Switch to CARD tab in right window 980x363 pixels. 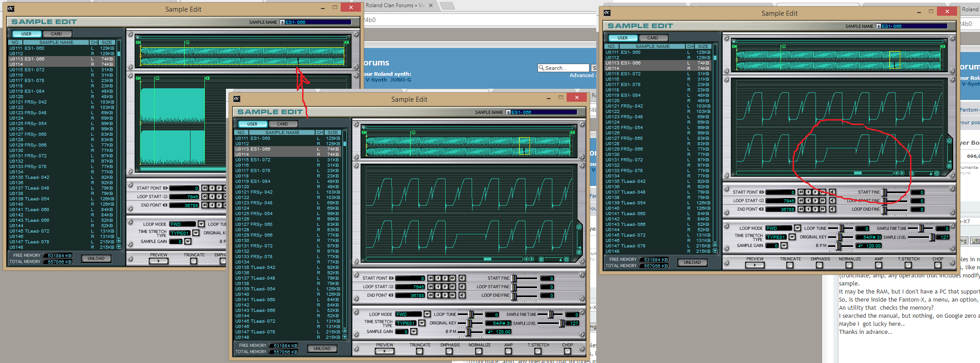pyautogui.click(x=653, y=38)
